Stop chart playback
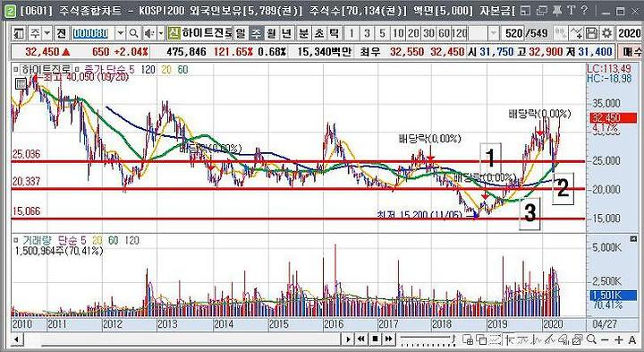The width and height of the screenshot is (644, 352). pos(375,339)
